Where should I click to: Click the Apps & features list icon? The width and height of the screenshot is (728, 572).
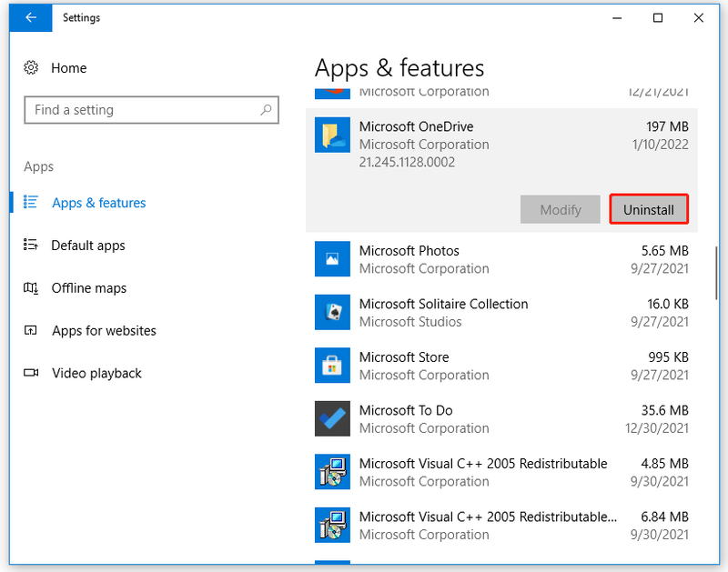coord(31,202)
